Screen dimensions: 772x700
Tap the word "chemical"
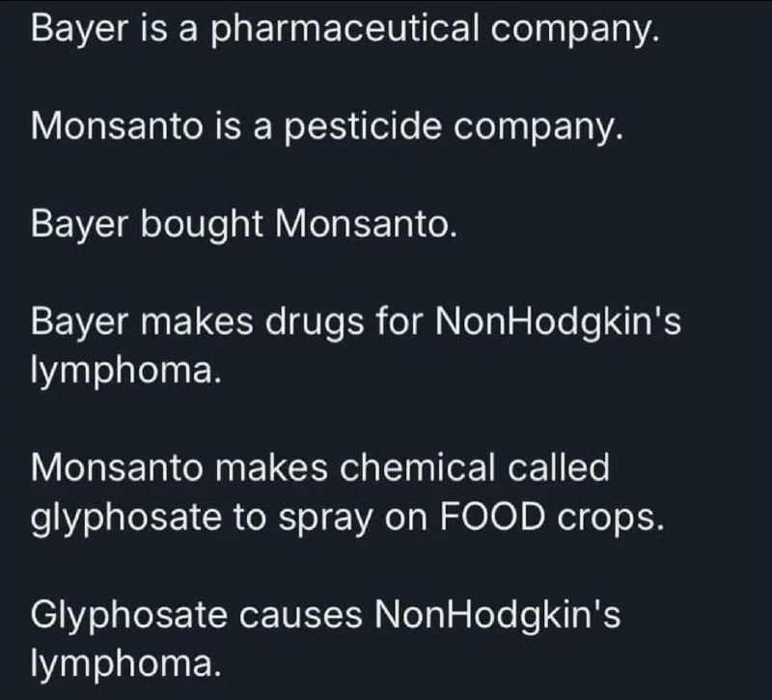click(418, 467)
